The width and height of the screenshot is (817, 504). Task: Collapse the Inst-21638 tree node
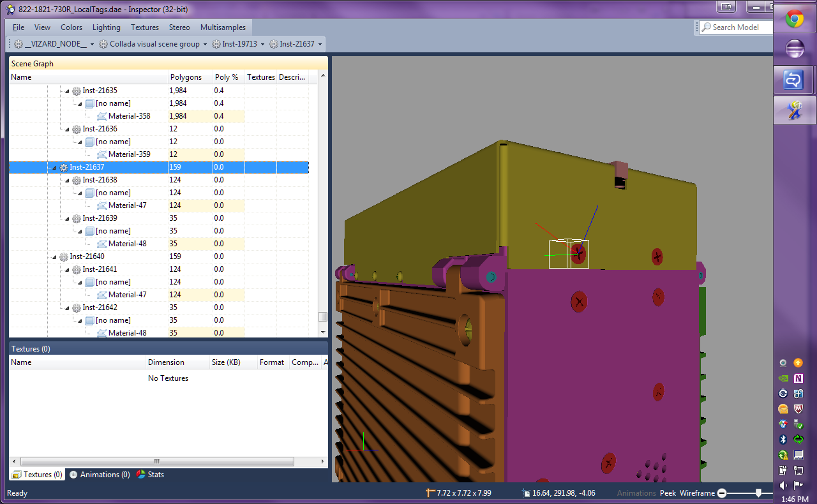coord(67,180)
